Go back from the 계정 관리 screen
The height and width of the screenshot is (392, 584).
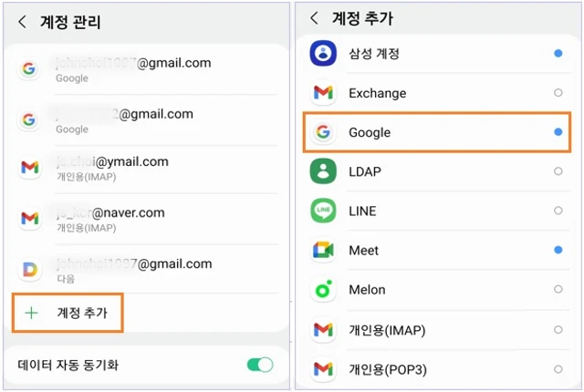click(22, 22)
